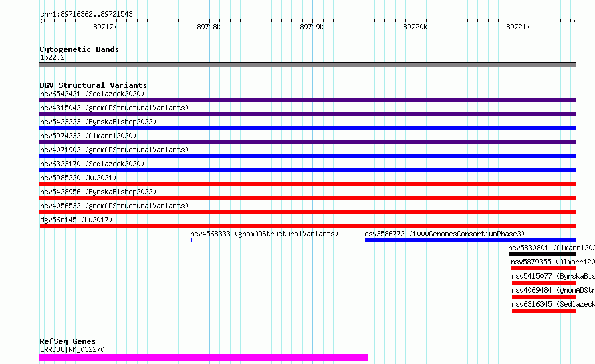Select the red dgv56n145 variant bar
The width and height of the screenshot is (595, 364).
(308, 226)
